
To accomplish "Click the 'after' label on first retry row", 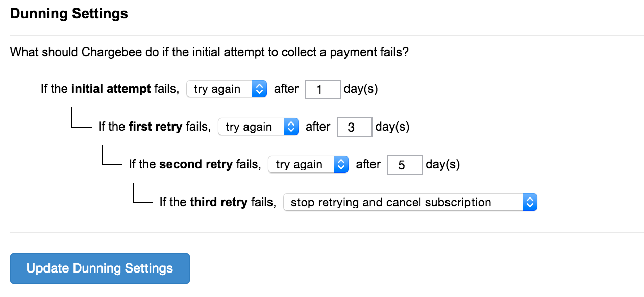I will coord(318,127).
